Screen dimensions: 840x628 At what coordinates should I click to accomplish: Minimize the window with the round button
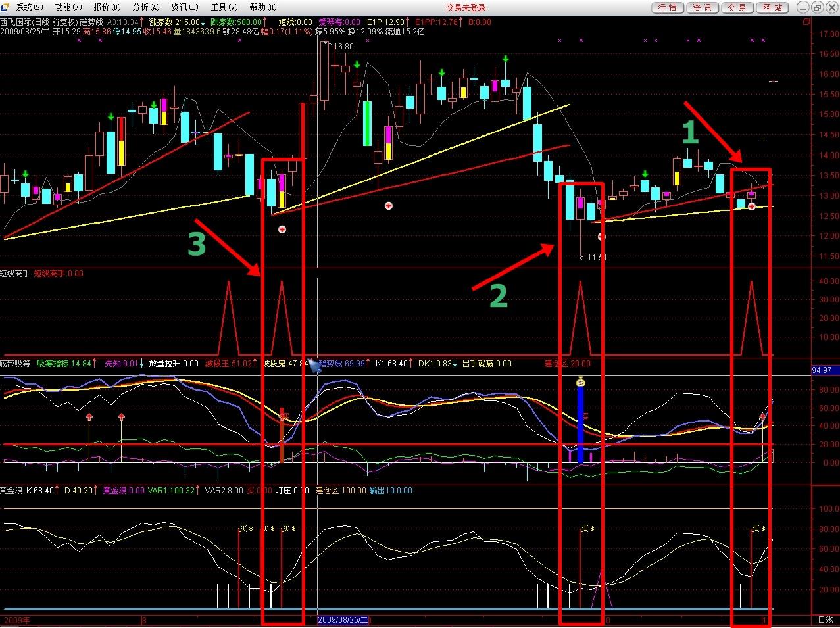[803, 7]
